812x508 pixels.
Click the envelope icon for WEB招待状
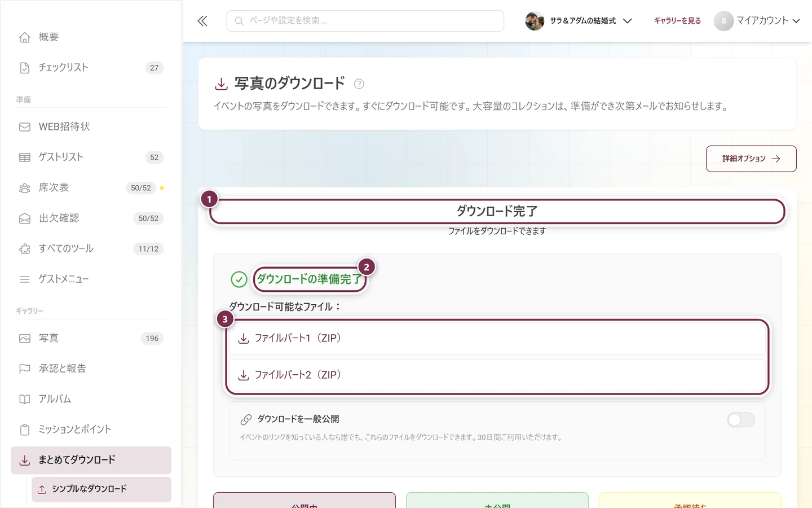click(x=25, y=127)
